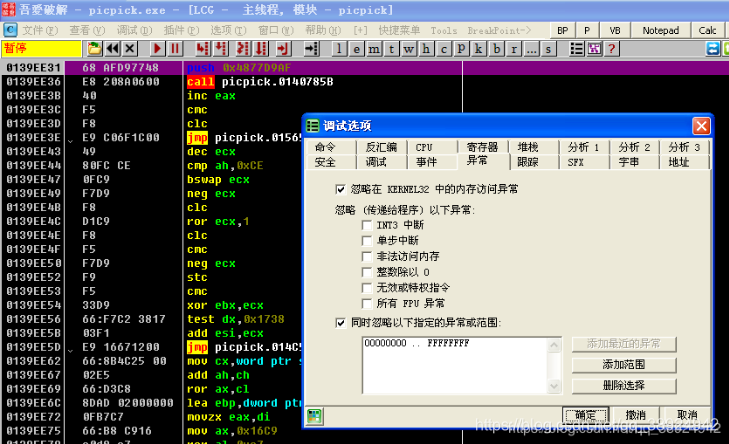Screen dimensions: 729x444
Task: Open CPU window with 'c' button
Action: click(444, 49)
